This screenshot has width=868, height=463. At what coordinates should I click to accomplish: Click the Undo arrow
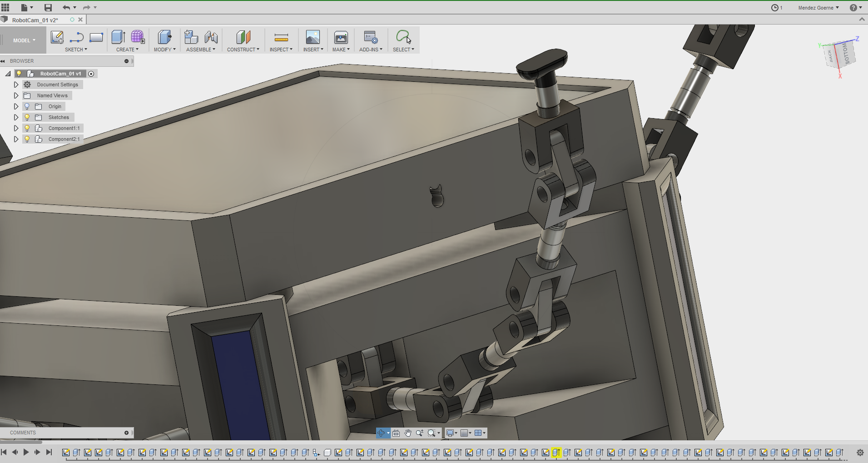66,7
